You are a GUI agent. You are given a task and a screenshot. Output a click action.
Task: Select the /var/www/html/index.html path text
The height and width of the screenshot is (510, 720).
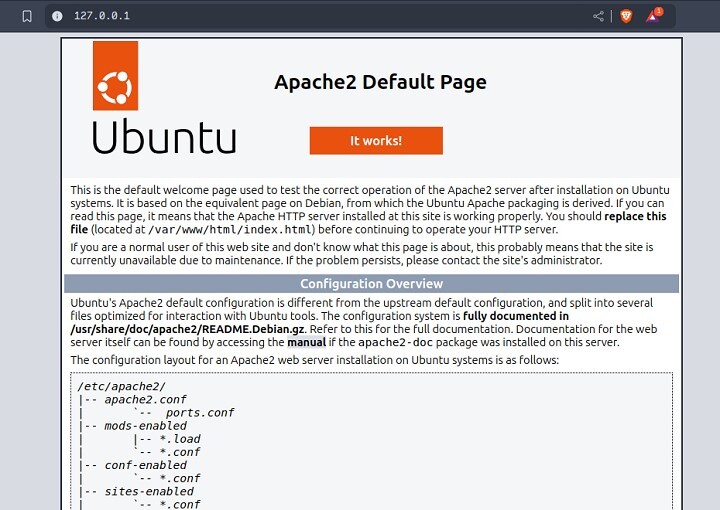coord(231,230)
